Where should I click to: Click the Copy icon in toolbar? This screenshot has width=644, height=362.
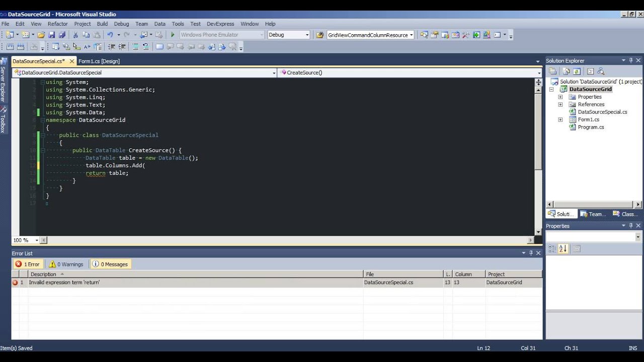point(86,35)
